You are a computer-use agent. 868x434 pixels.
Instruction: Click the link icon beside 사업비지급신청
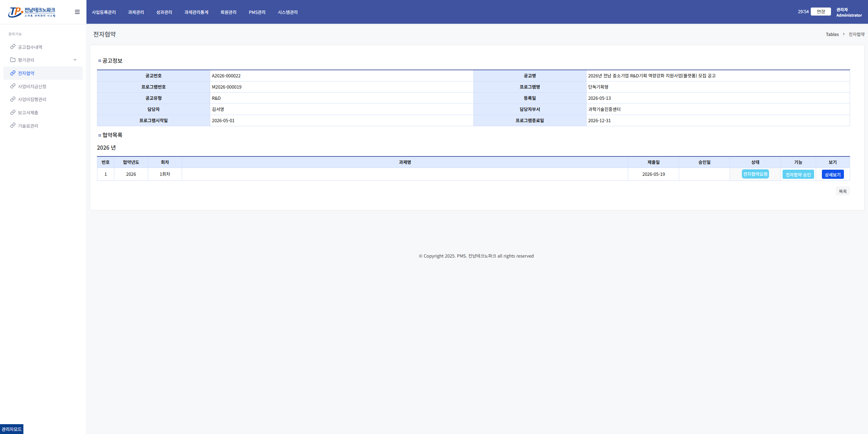13,86
